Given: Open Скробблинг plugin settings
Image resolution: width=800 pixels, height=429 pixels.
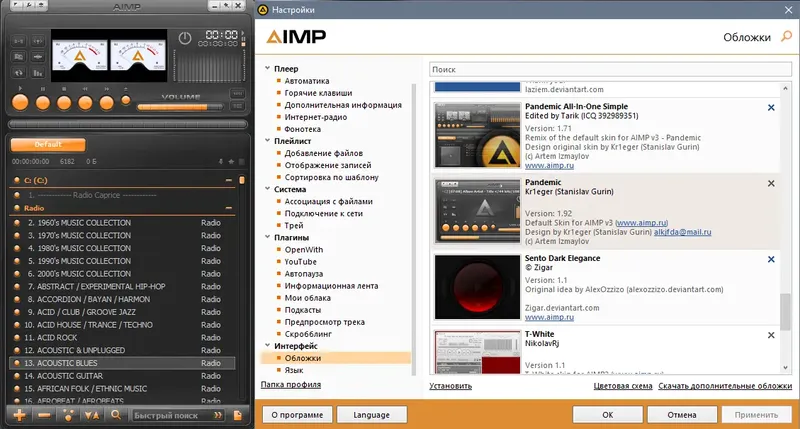Looking at the screenshot, I should [308, 334].
